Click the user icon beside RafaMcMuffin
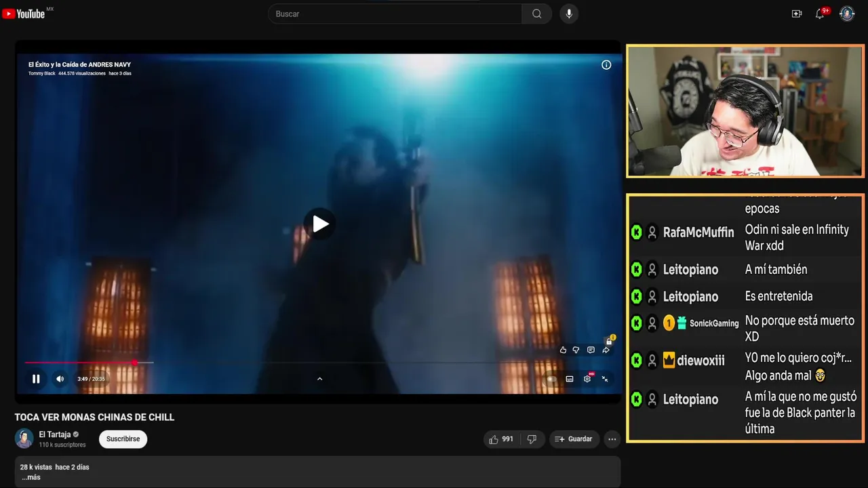The height and width of the screenshot is (488, 868). (652, 232)
